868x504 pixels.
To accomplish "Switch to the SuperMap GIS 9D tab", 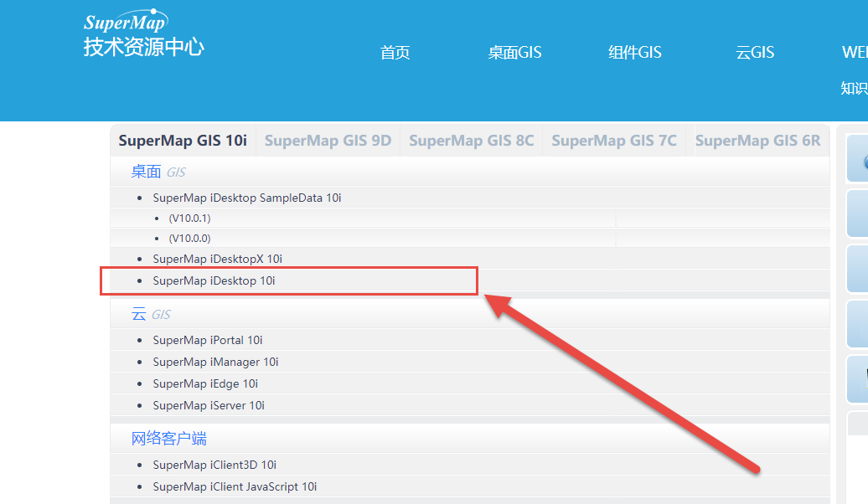I will click(x=328, y=141).
